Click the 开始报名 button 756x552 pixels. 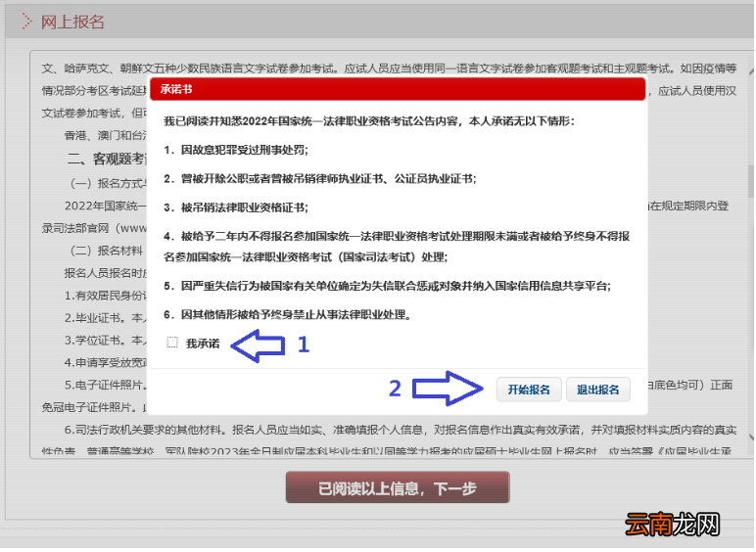click(x=529, y=390)
